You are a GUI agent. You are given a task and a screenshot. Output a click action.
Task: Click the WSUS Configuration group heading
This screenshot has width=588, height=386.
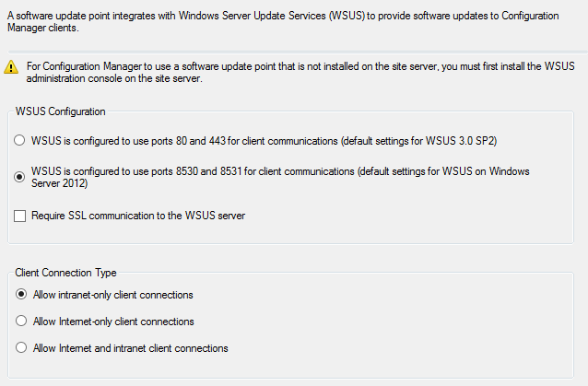[61, 111]
